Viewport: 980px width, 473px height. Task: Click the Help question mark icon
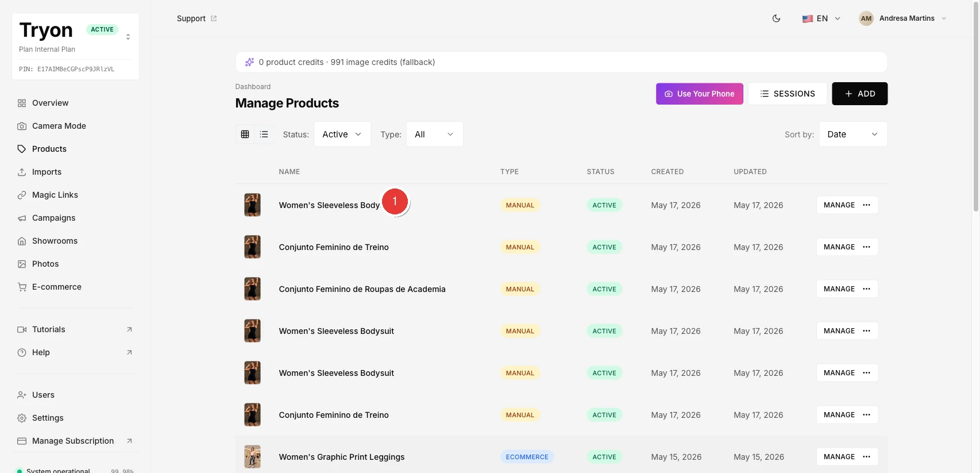pyautogui.click(x=22, y=352)
